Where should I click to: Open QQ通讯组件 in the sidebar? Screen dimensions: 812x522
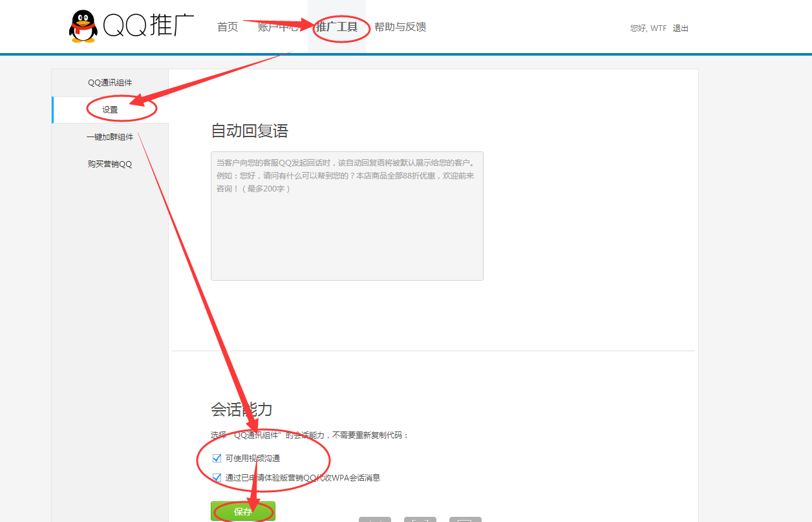[110, 83]
